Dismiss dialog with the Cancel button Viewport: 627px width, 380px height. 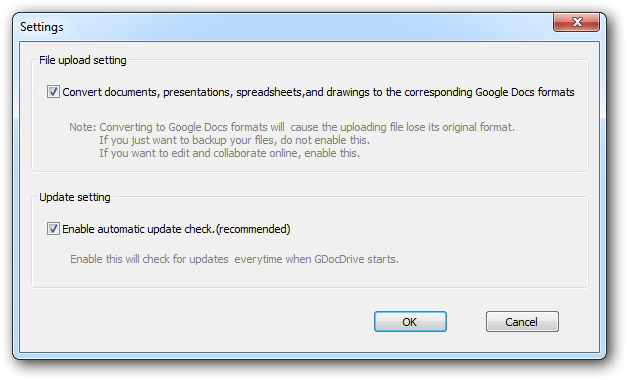click(x=522, y=322)
